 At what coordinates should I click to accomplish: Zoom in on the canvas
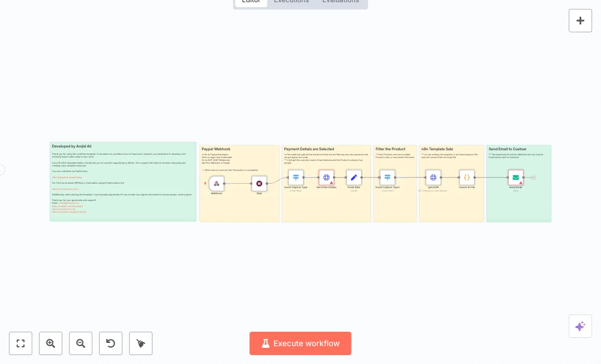tap(51, 343)
